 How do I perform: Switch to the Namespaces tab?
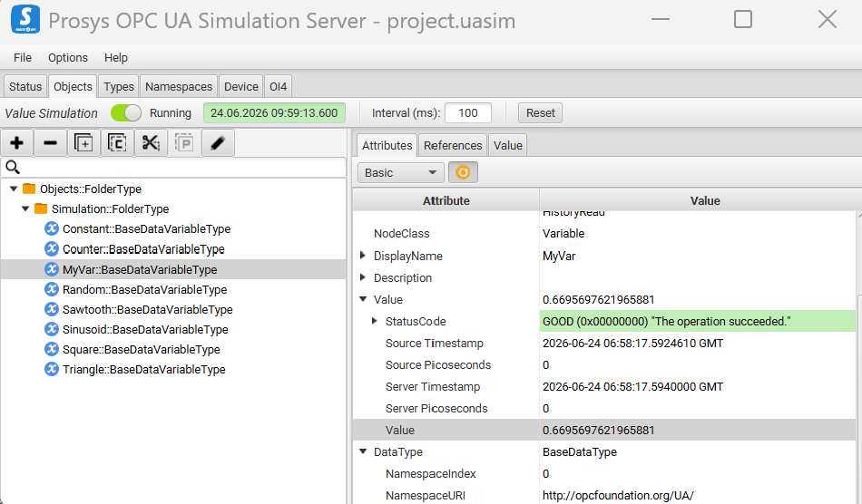[x=179, y=87]
